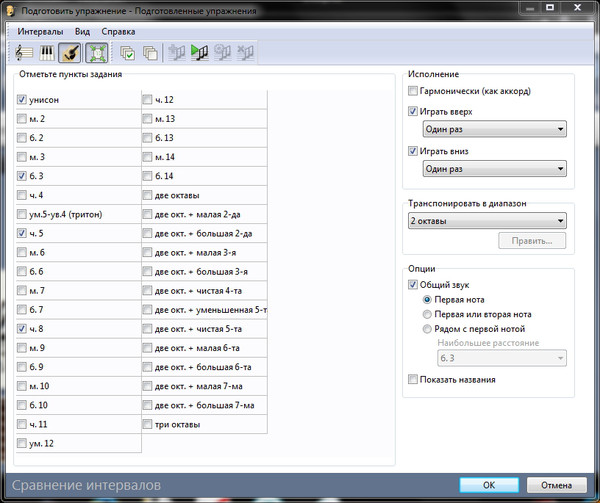The height and width of the screenshot is (503, 600).
Task: Select the guitar icon in toolbar
Action: click(x=70, y=52)
